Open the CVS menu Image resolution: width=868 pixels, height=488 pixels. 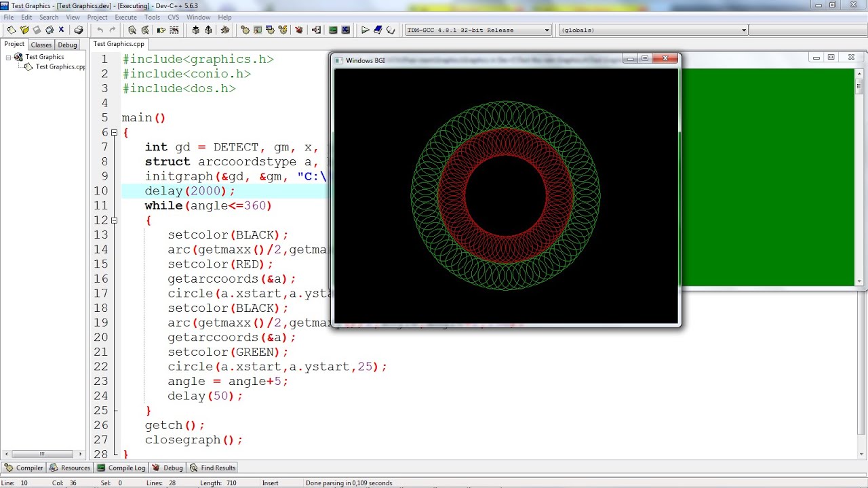[x=174, y=17]
